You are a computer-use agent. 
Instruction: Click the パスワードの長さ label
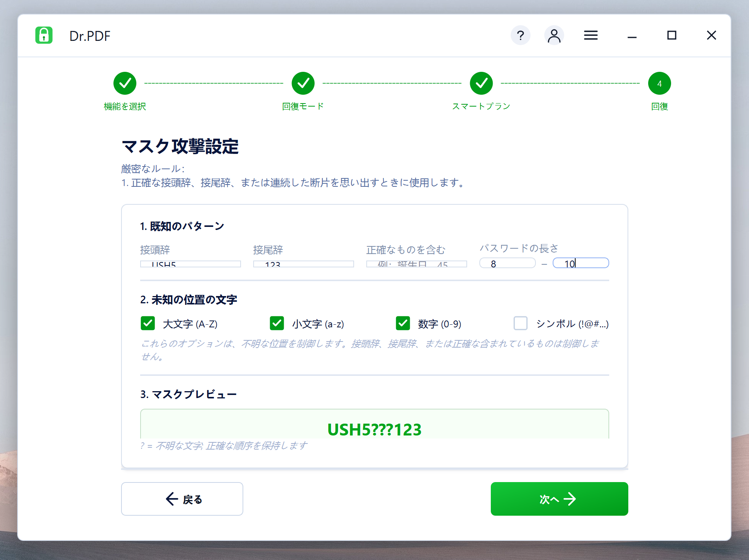click(519, 248)
